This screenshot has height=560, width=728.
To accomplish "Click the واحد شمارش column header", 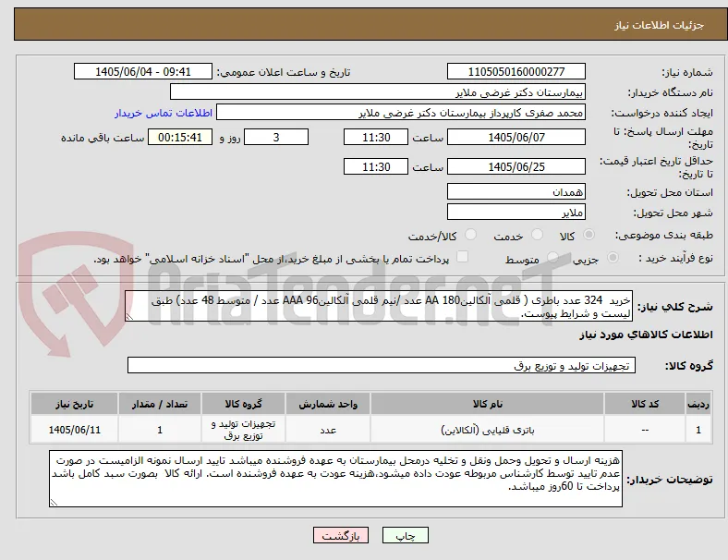I will pyautogui.click(x=328, y=404).
